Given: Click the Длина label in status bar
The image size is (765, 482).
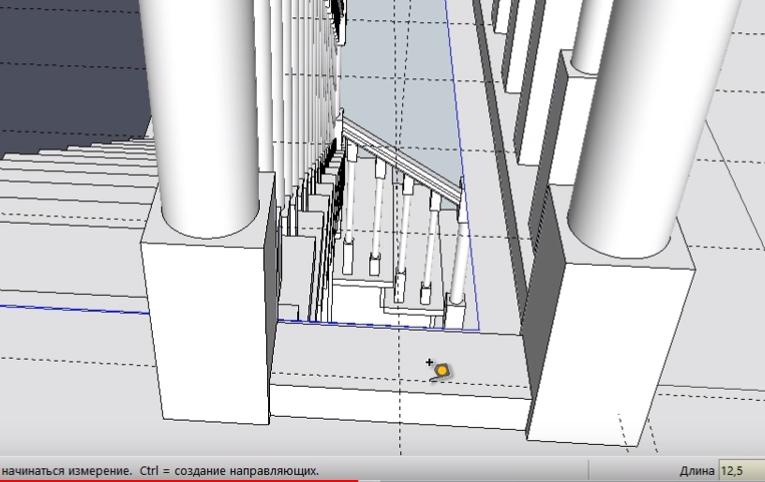Looking at the screenshot, I should (697, 470).
